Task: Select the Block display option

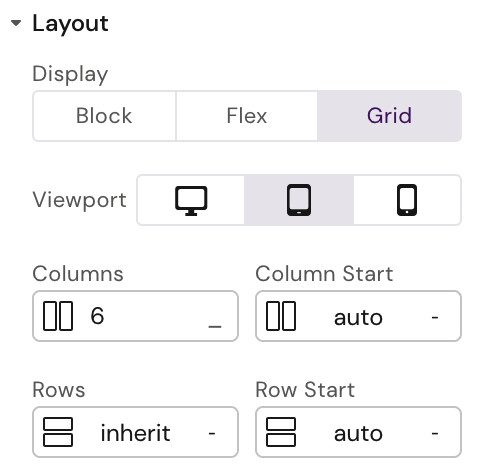Action: pos(104,116)
